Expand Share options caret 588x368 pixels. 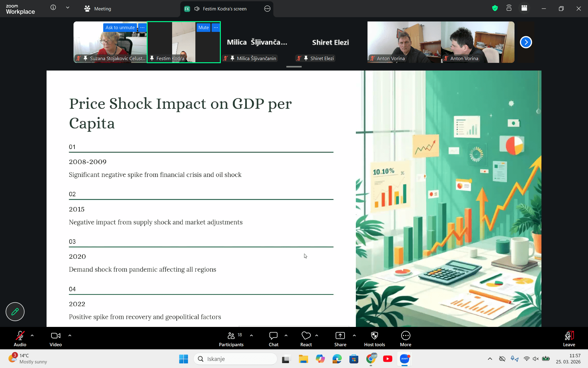(354, 335)
